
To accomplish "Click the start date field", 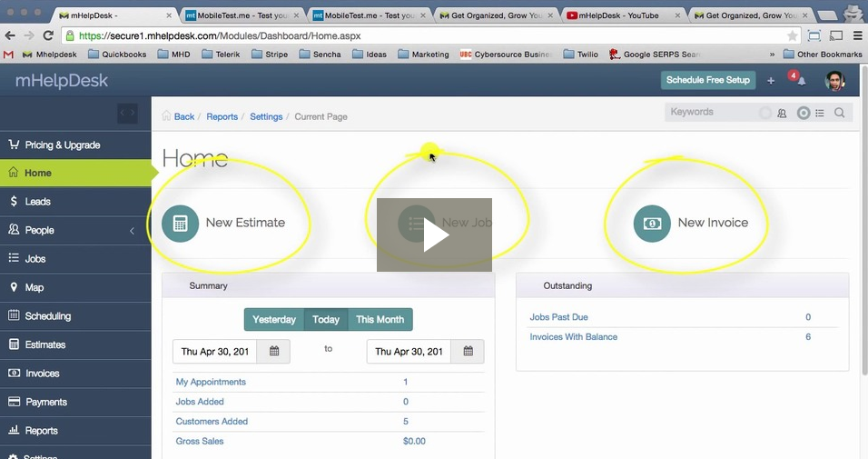I will click(215, 352).
